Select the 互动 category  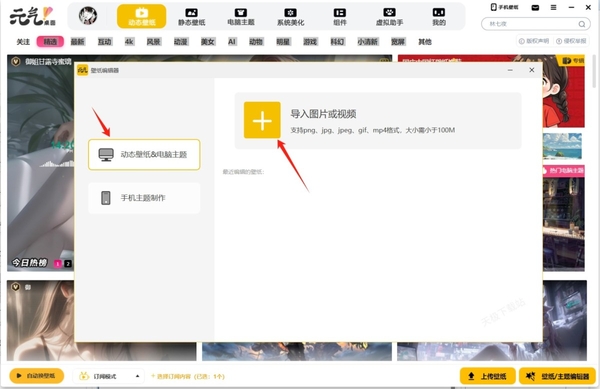104,42
